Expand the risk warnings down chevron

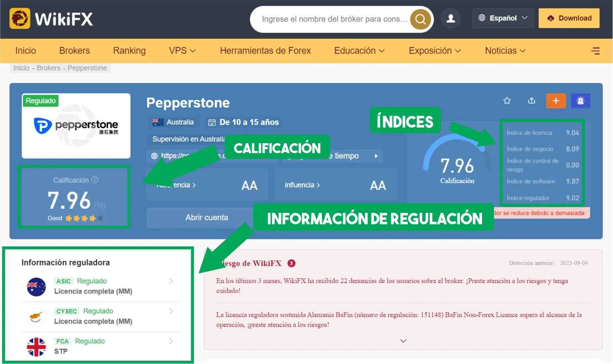pyautogui.click(x=403, y=341)
